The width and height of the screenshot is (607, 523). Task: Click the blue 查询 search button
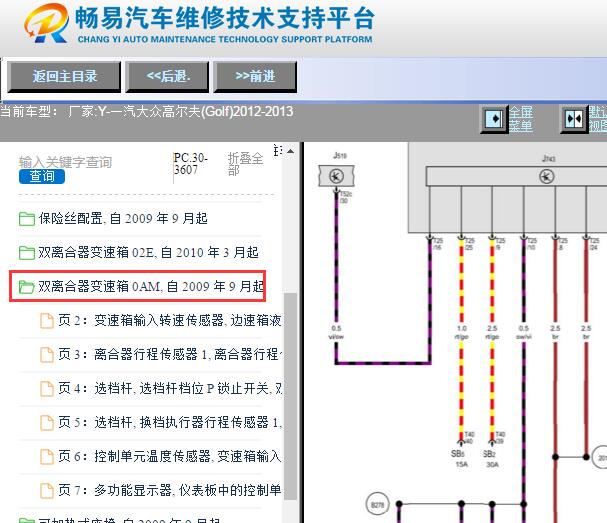click(42, 177)
